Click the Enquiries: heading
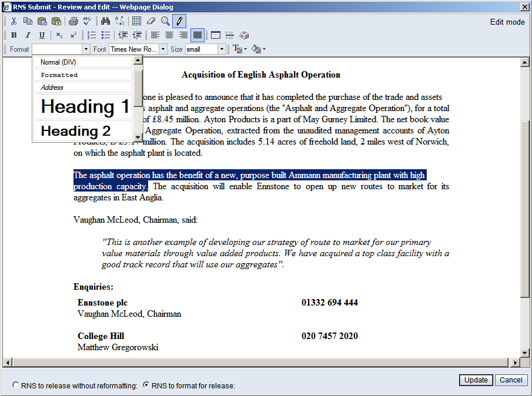 pos(93,287)
